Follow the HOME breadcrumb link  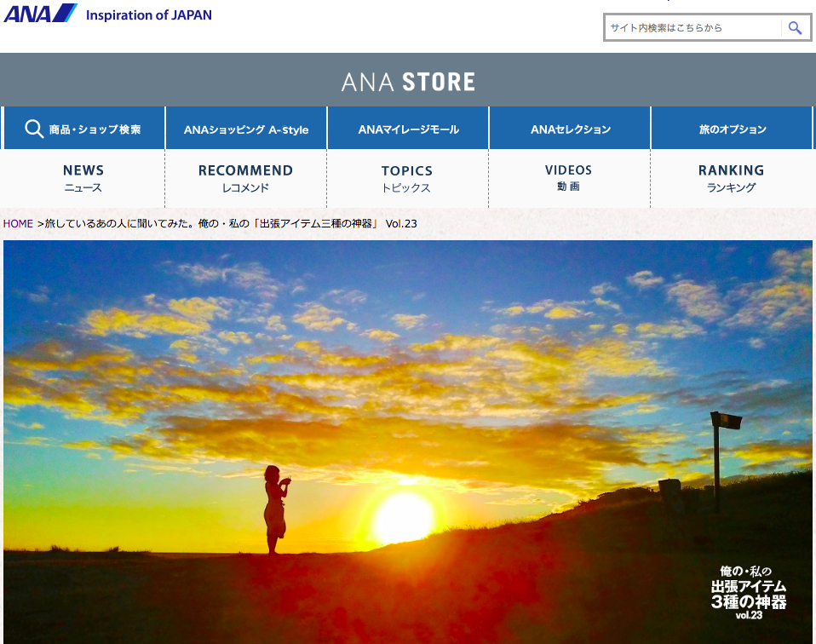point(18,223)
